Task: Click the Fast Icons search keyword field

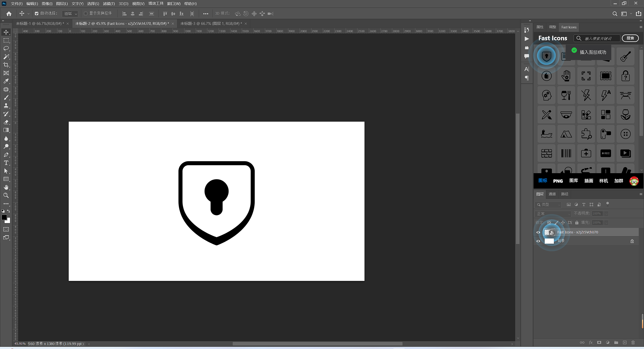Action: 597,38
